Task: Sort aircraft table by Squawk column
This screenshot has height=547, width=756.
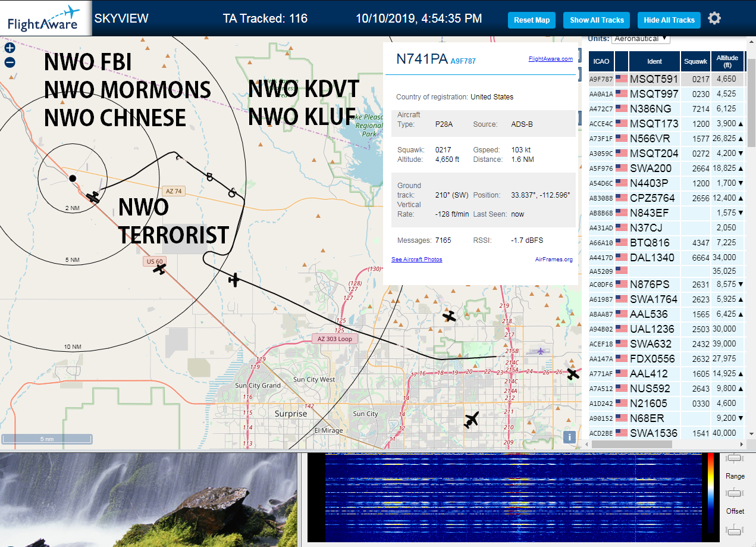Action: [695, 61]
